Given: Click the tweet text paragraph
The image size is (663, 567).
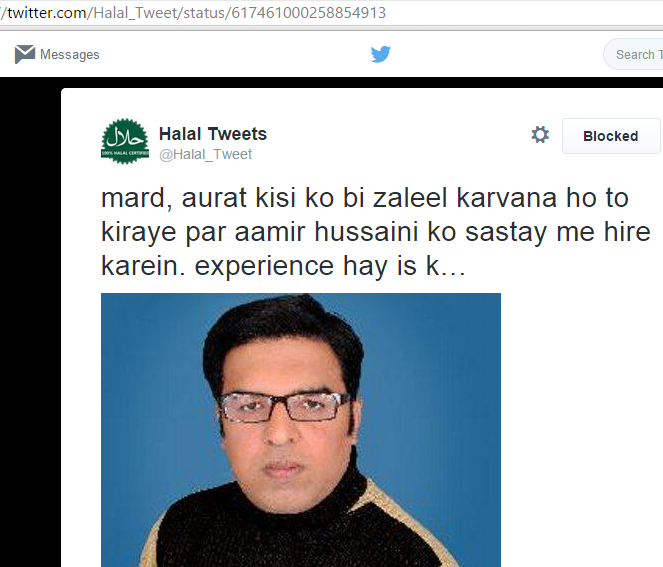Looking at the screenshot, I should (375, 232).
